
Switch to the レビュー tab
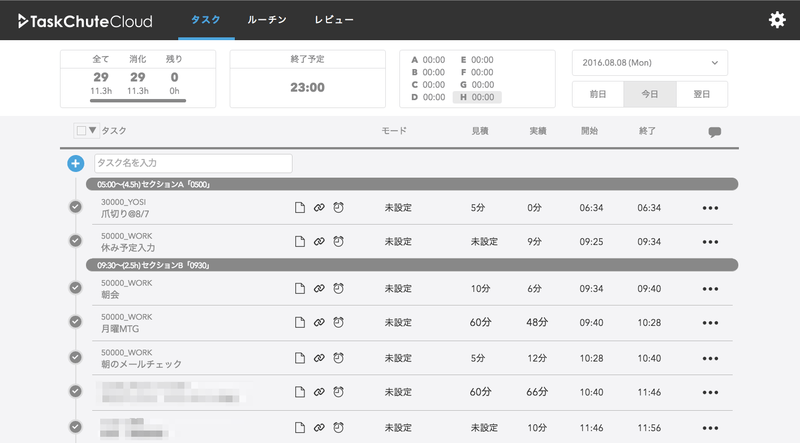pos(334,20)
